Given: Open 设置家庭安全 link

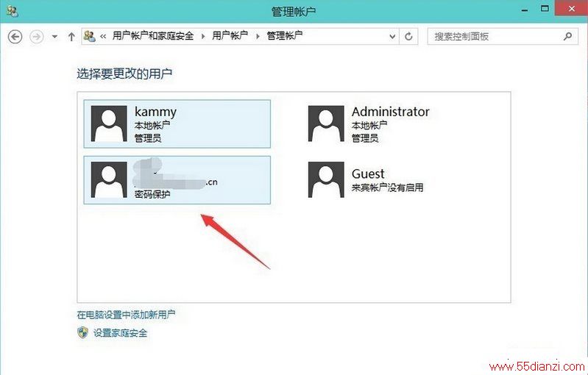Looking at the screenshot, I should [x=120, y=332].
